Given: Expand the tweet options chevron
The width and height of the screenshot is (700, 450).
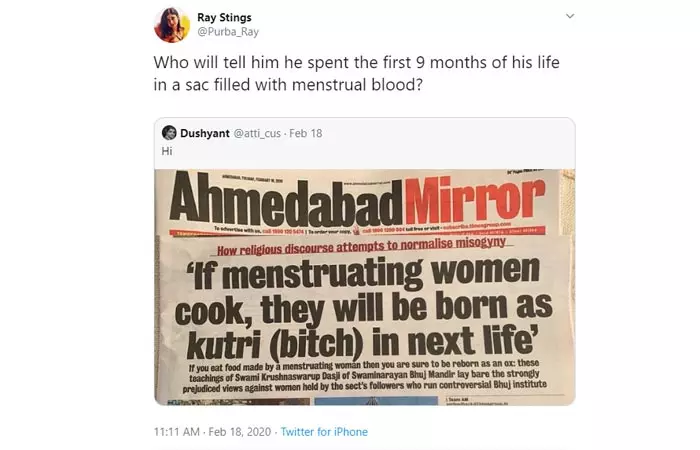Looking at the screenshot, I should click(570, 16).
